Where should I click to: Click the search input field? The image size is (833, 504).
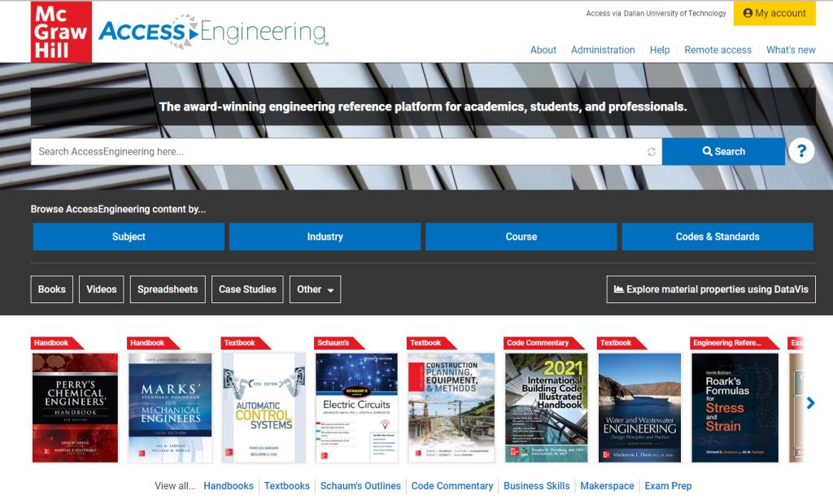[347, 151]
